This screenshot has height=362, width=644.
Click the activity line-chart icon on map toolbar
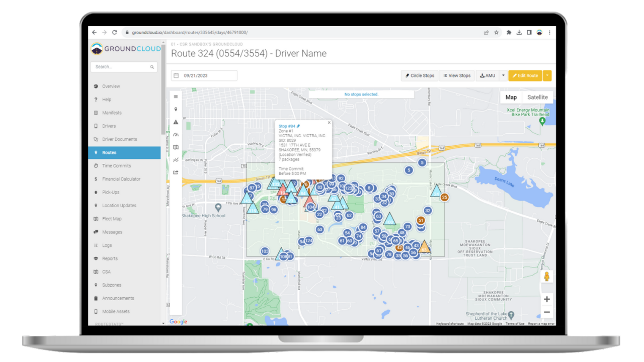click(x=175, y=159)
